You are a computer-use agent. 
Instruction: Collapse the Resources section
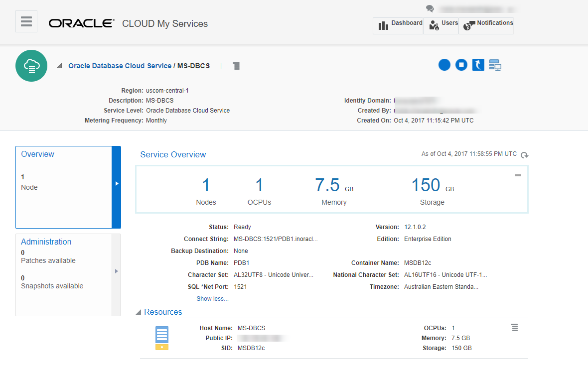click(x=139, y=312)
